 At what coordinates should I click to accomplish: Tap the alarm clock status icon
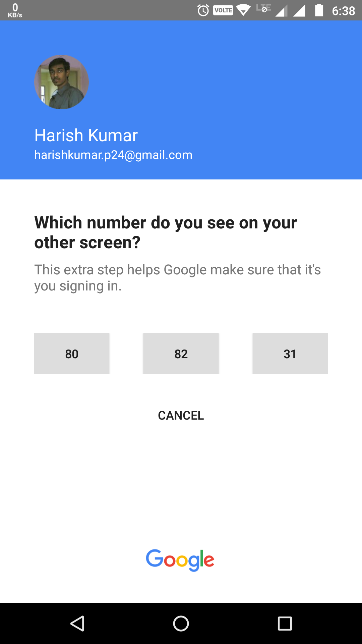(x=203, y=10)
